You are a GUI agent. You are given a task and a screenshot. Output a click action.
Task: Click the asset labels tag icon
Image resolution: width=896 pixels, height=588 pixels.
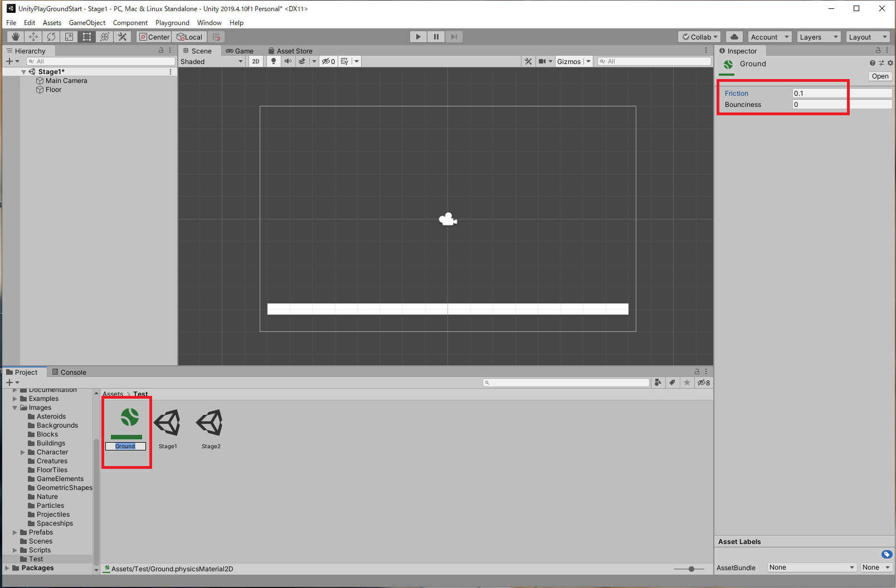[887, 554]
